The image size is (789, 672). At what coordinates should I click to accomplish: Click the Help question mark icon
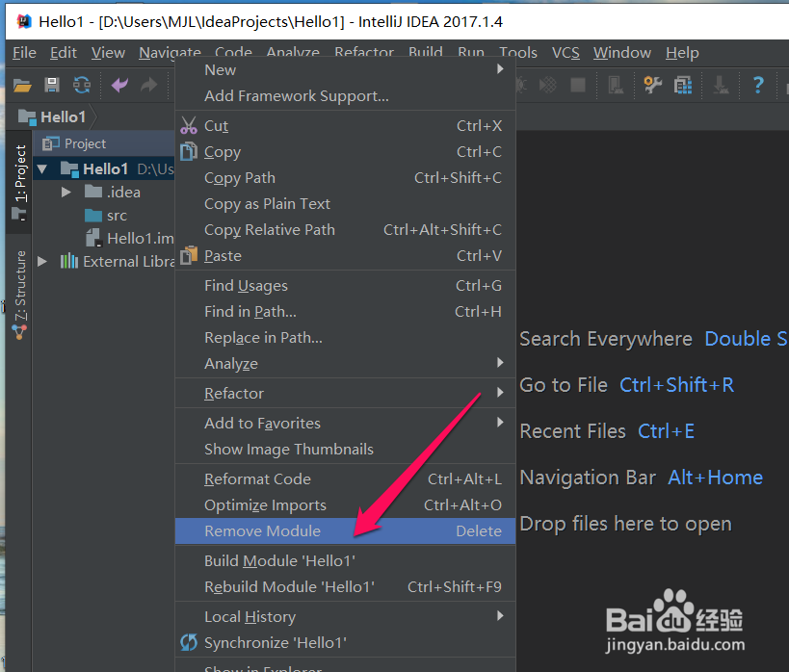(758, 85)
